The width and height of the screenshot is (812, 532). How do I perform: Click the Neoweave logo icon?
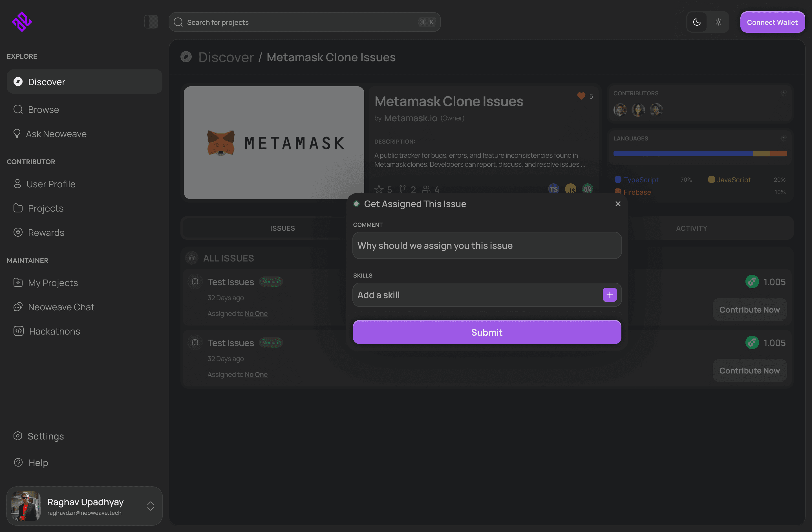22,22
